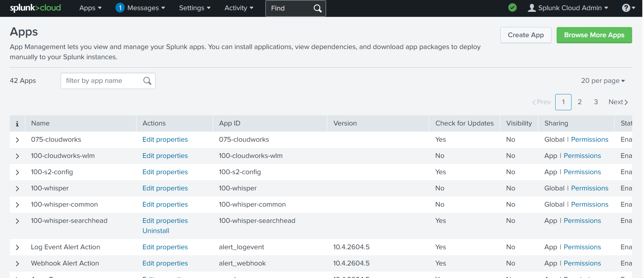
Task: Go to page 3 of apps
Action: [x=596, y=102]
